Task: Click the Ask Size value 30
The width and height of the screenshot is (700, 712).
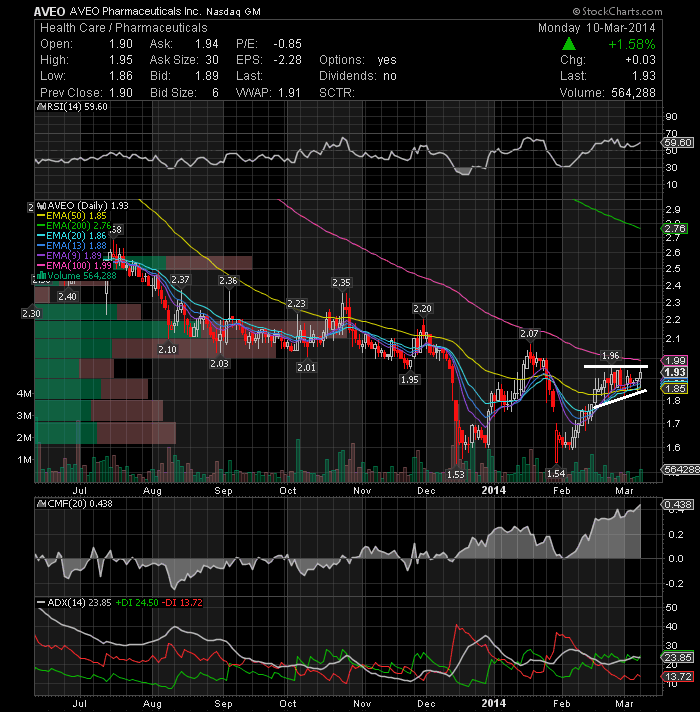Action: [212, 60]
